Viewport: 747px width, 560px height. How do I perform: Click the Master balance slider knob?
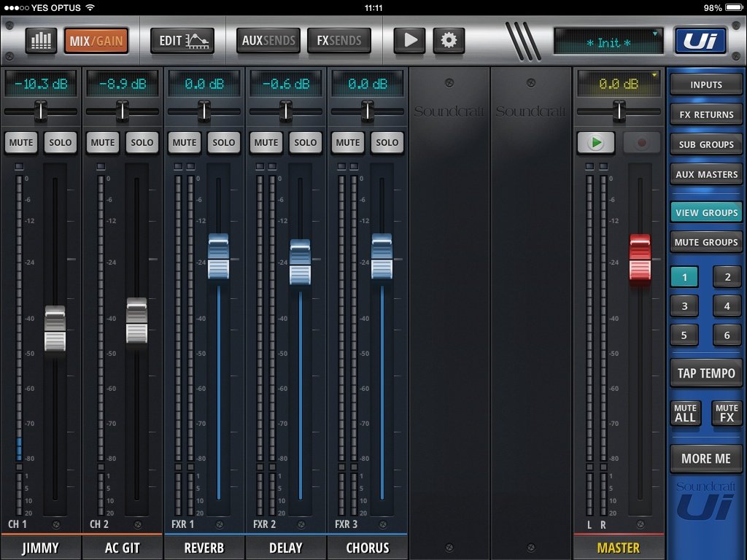click(619, 111)
